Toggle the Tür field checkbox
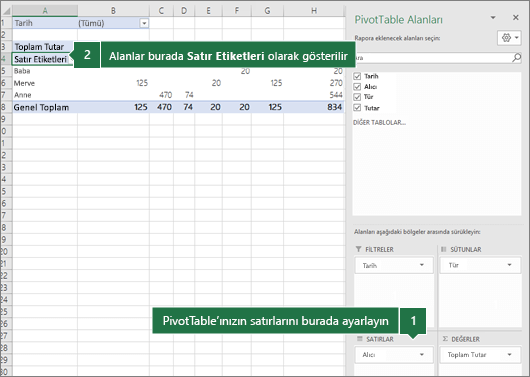Screen dimensions: 530x377 click(x=357, y=97)
